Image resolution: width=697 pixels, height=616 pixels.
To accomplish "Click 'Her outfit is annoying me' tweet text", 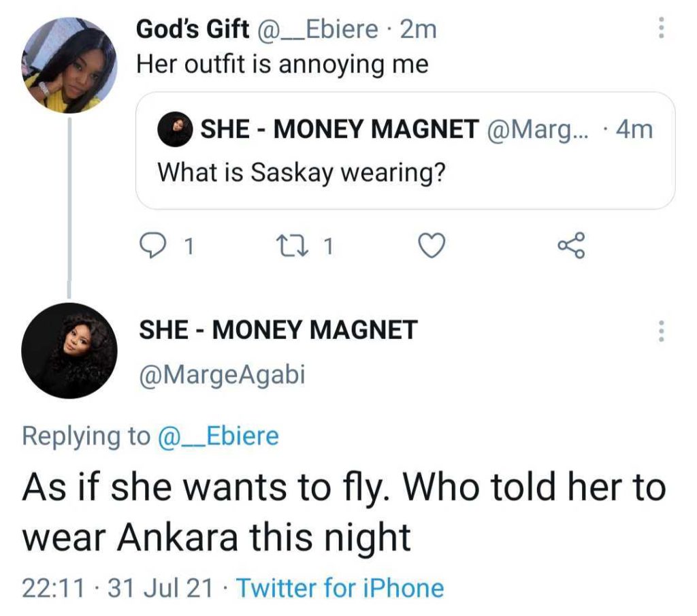I will tap(282, 65).
